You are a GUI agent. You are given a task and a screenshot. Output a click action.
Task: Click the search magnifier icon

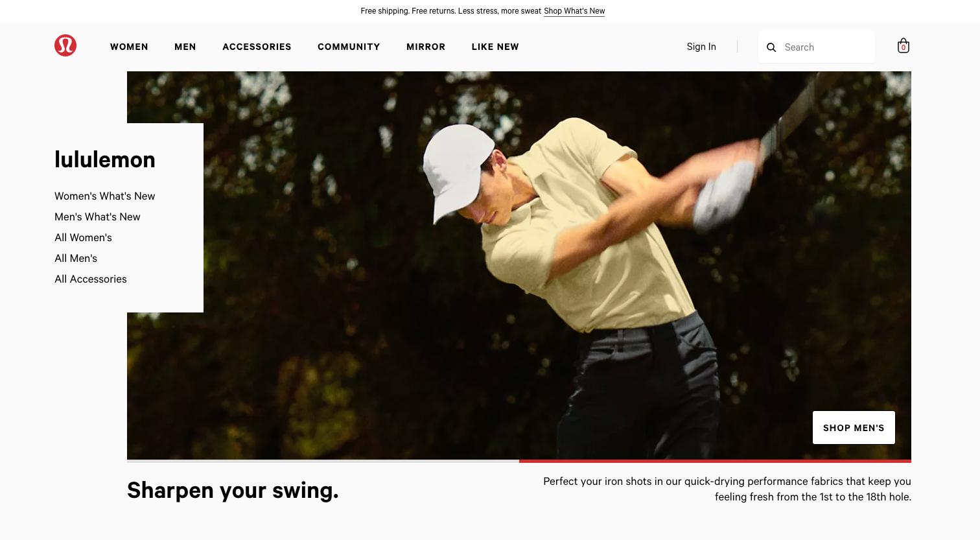(x=771, y=47)
